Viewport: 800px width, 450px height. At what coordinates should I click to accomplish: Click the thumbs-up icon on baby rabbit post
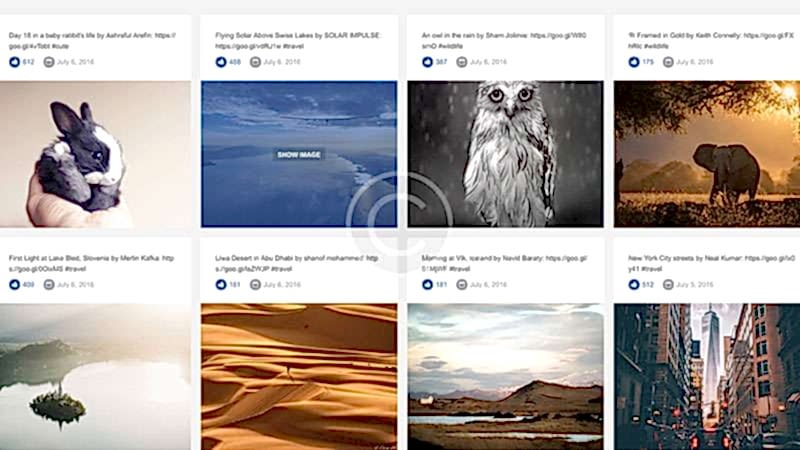tap(14, 62)
